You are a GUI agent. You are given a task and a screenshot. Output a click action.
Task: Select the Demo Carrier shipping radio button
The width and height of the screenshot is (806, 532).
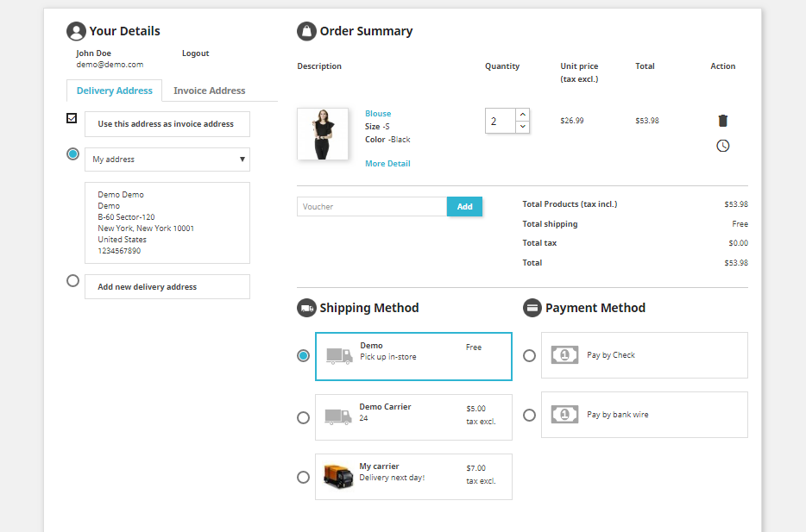click(303, 417)
